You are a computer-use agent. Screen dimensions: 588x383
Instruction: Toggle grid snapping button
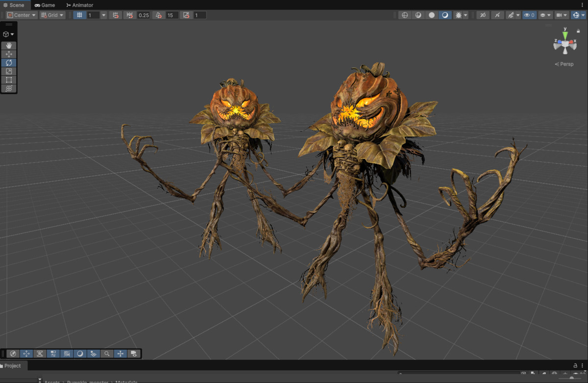point(80,15)
